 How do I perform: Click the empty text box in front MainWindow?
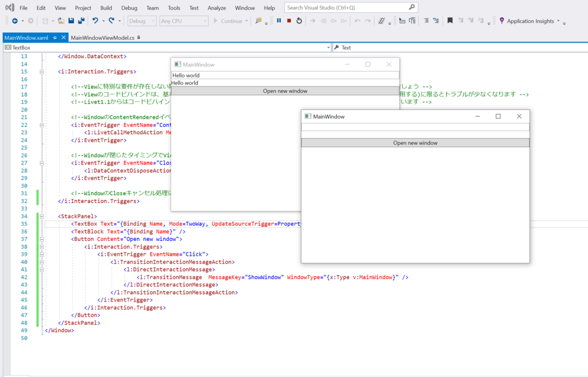pos(415,127)
